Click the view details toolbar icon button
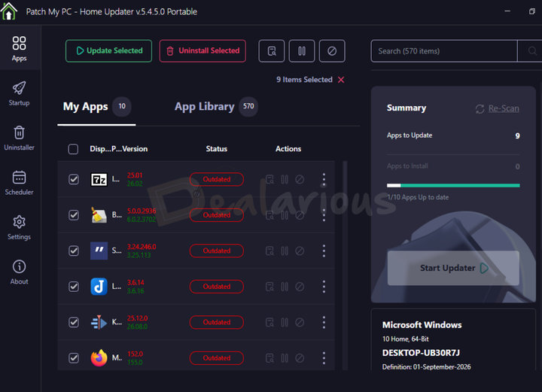The image size is (542, 392). 272,51
